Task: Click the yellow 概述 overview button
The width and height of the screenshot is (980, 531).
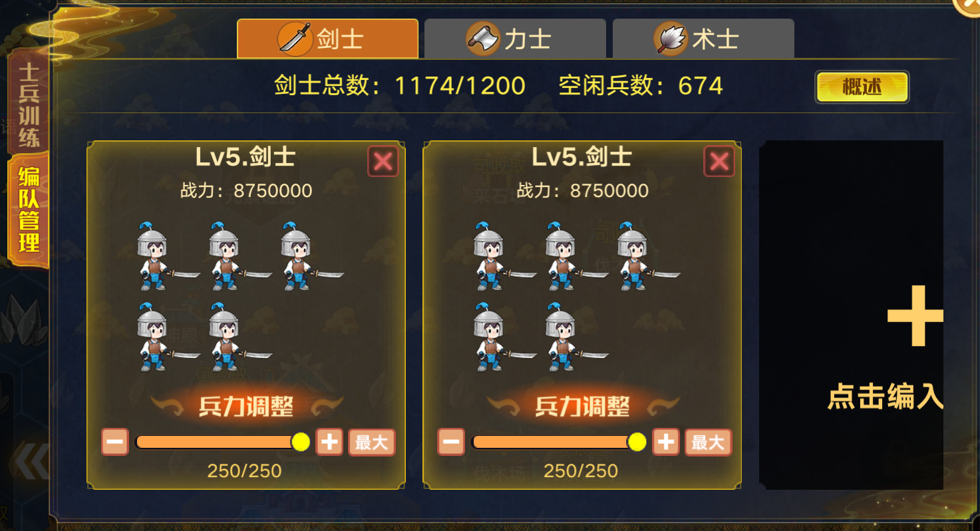Action: (862, 87)
